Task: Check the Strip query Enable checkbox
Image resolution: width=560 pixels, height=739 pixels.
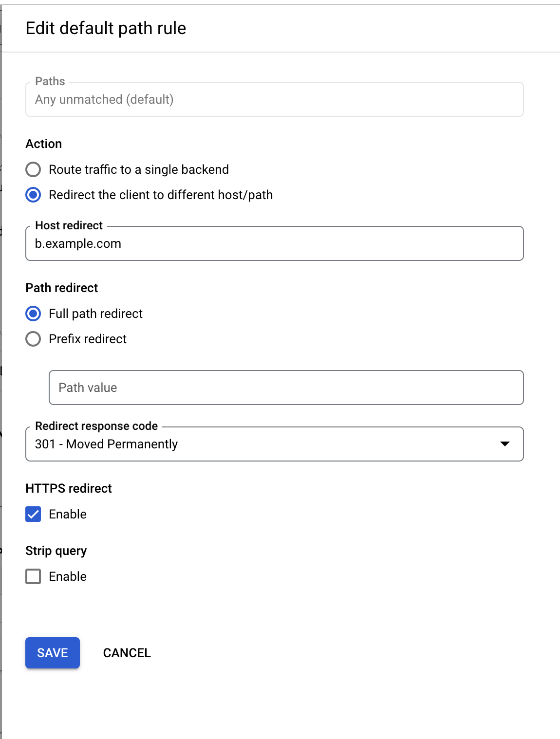Action: click(33, 576)
